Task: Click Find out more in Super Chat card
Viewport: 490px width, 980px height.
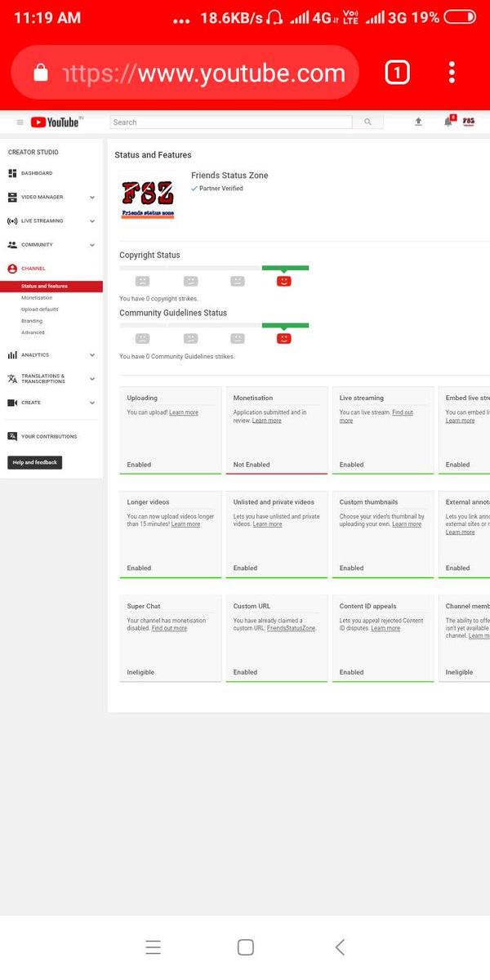Action: (169, 628)
